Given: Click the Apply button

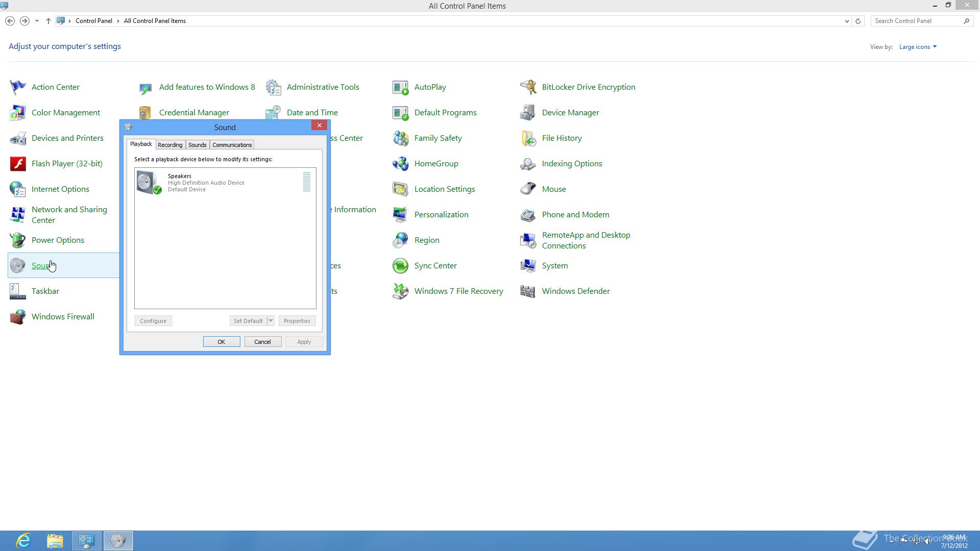Looking at the screenshot, I should (304, 342).
